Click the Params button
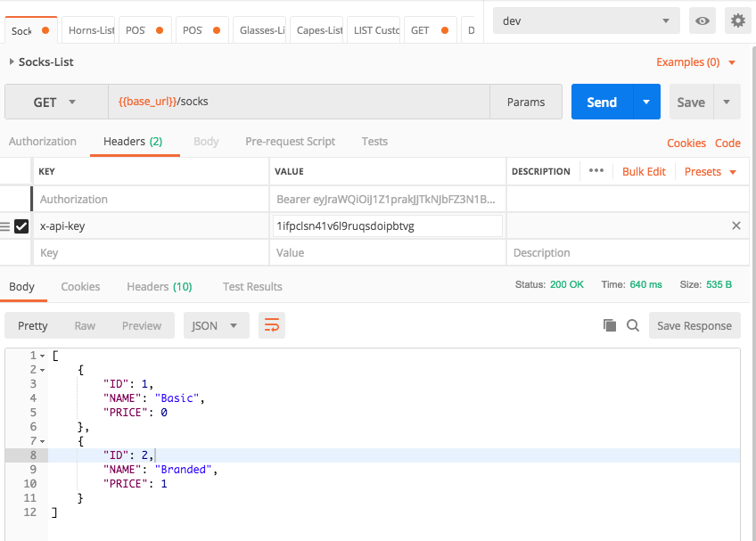756x541 pixels. pos(525,102)
